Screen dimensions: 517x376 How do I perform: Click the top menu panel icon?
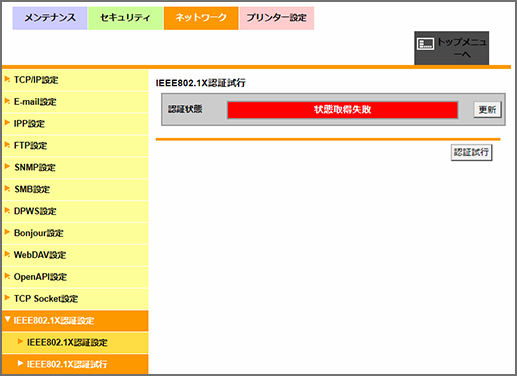point(426,44)
